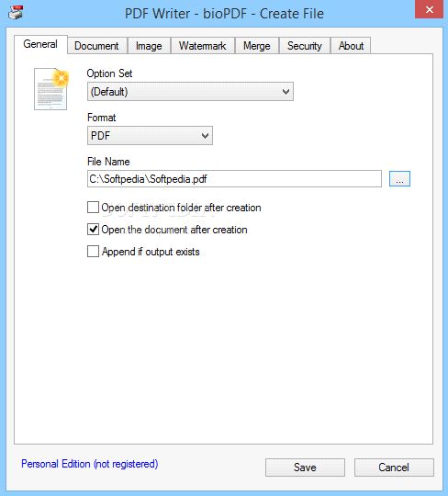Image resolution: width=448 pixels, height=496 pixels.
Task: Uncheck Open the document after creation
Action: pyautogui.click(x=93, y=230)
